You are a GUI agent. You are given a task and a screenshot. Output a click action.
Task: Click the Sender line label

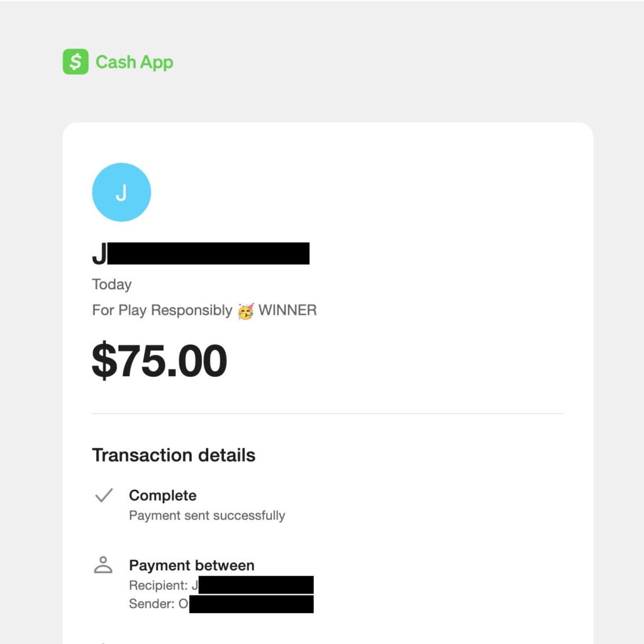pos(153,604)
